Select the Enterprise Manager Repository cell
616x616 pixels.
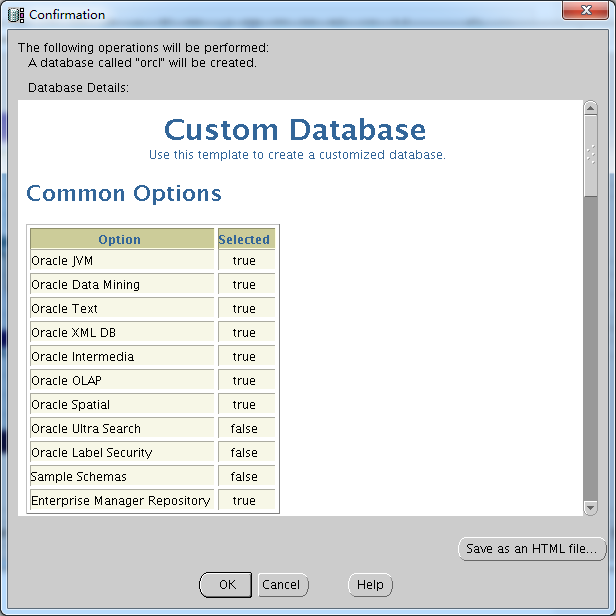(122, 500)
